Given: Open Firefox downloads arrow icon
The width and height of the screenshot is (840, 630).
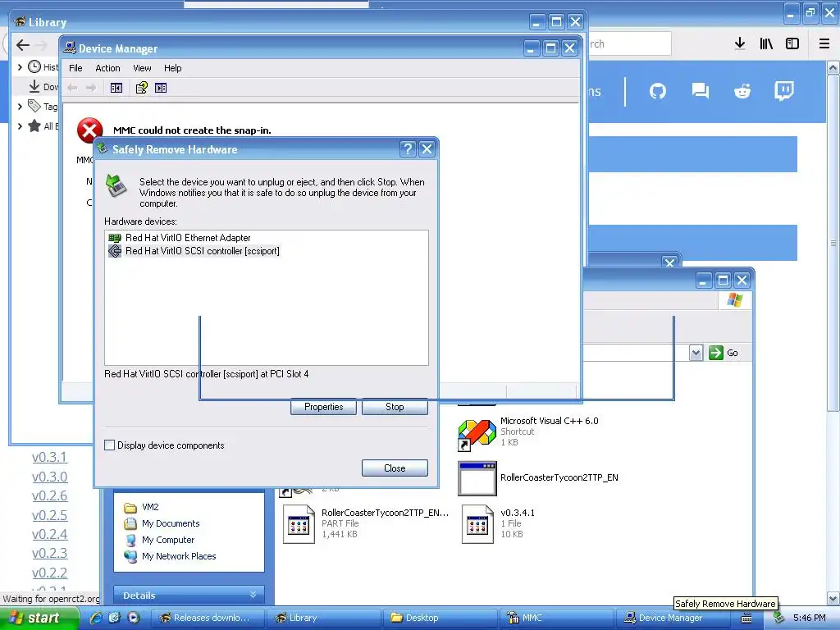Looking at the screenshot, I should point(740,43).
